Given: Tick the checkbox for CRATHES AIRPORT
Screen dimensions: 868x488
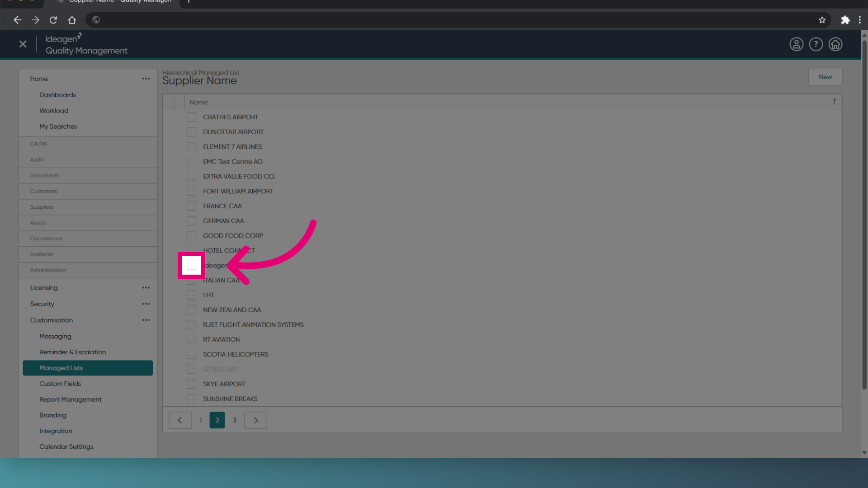Looking at the screenshot, I should 192,117.
